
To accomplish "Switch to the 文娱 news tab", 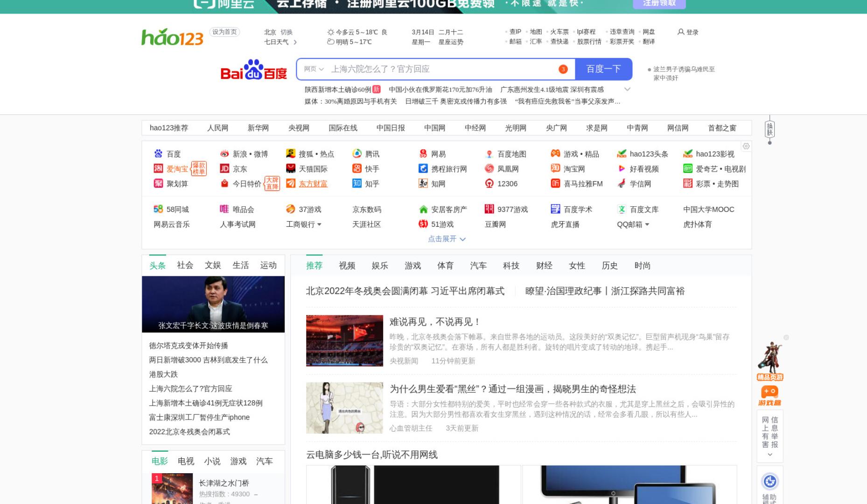I will click(213, 265).
